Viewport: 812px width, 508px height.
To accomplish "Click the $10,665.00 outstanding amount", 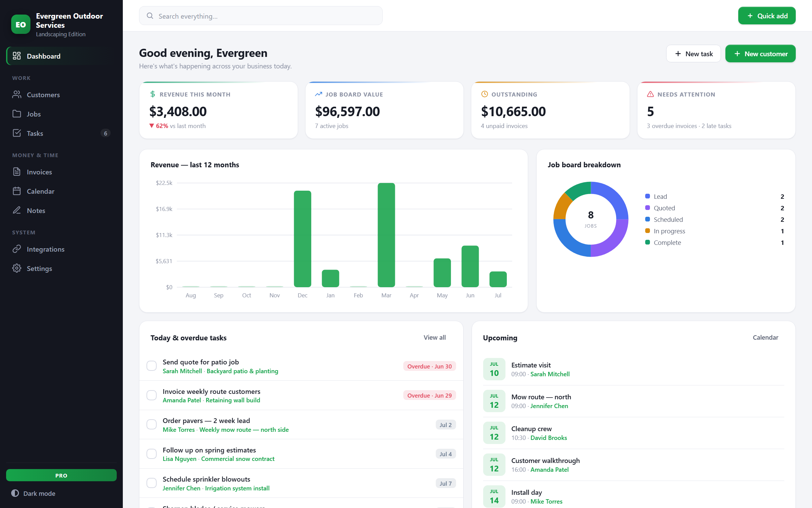I will 513,111.
